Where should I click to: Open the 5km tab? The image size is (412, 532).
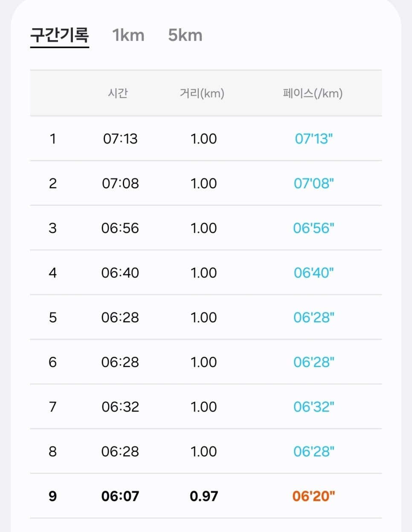[x=185, y=35]
